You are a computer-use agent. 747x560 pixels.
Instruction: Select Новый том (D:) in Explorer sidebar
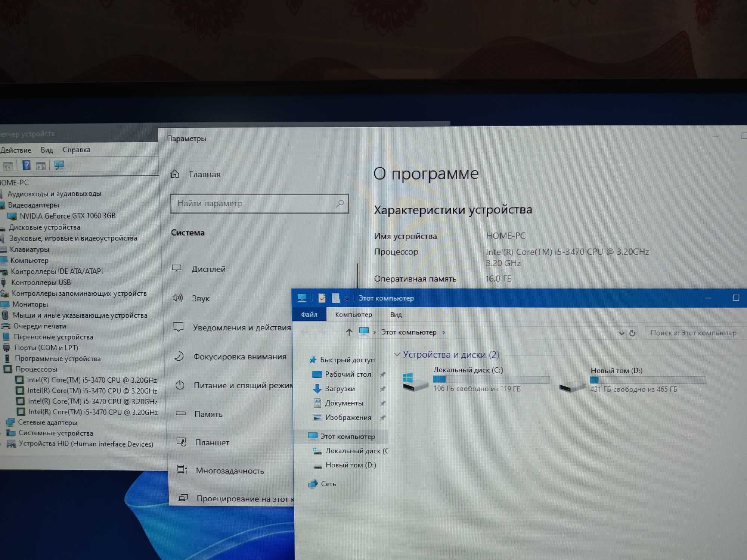[x=351, y=465]
